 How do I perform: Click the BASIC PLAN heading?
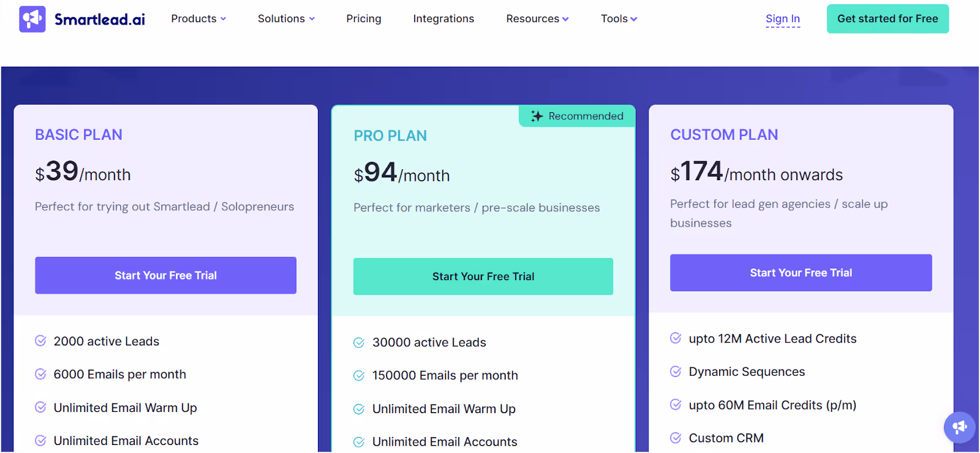78,135
